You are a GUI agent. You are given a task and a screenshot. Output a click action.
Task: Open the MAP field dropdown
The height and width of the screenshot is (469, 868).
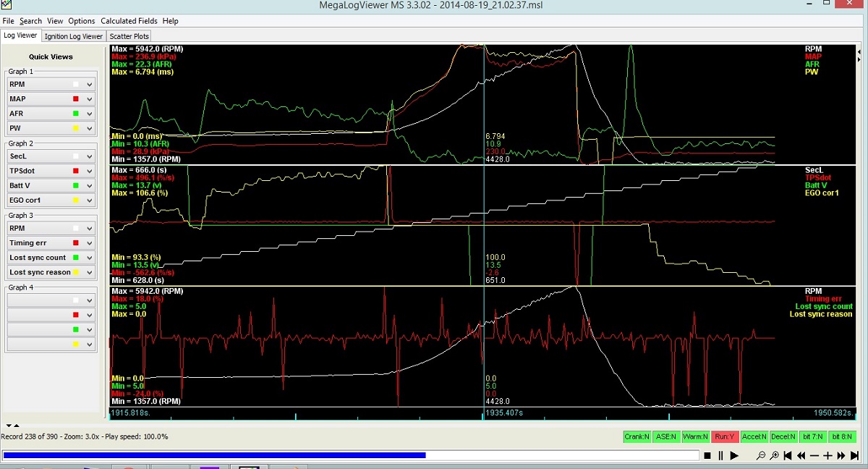click(x=90, y=99)
